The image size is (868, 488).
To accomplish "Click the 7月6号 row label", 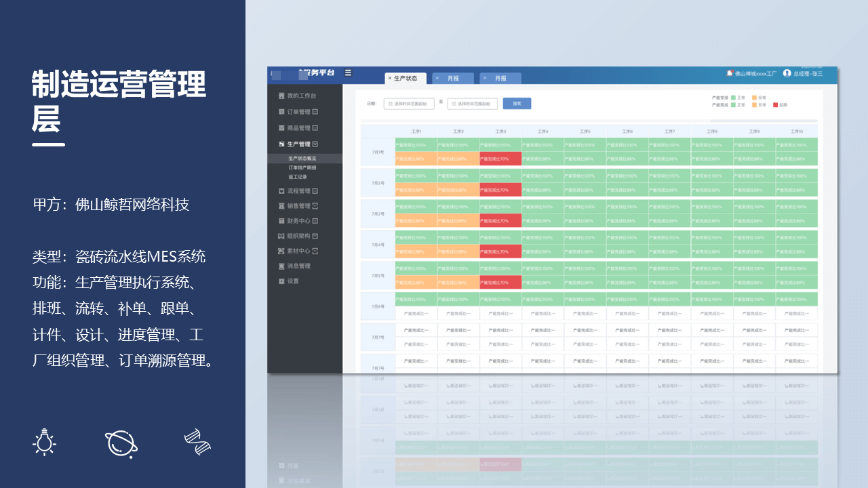I will [378, 306].
